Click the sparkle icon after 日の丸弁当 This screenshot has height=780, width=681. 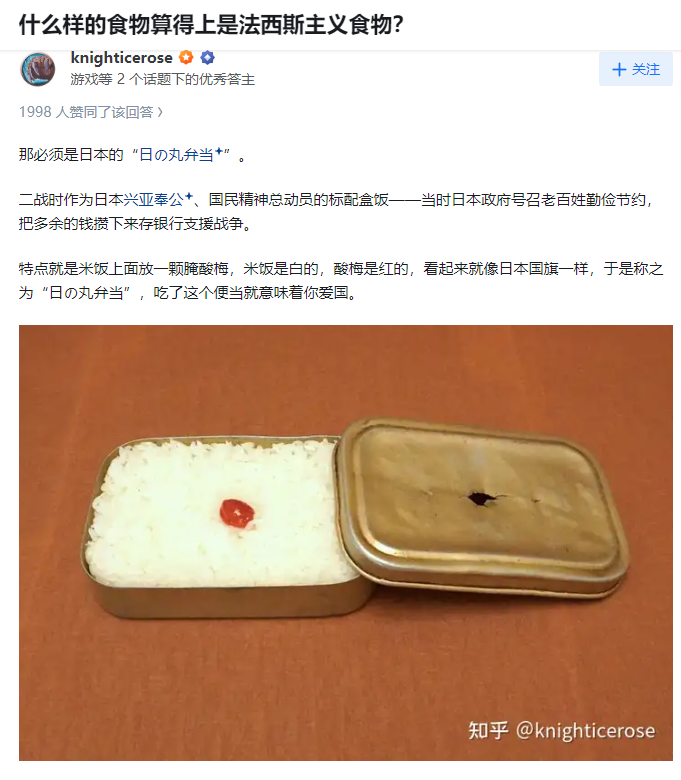point(219,152)
